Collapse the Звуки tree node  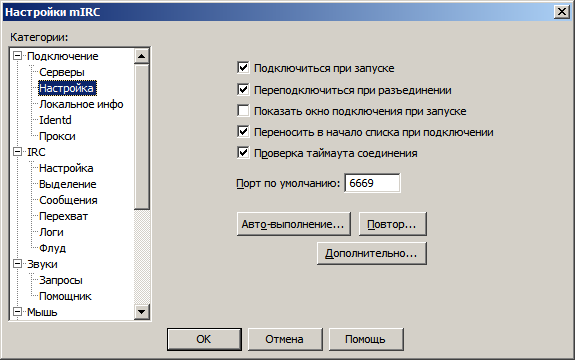17,264
